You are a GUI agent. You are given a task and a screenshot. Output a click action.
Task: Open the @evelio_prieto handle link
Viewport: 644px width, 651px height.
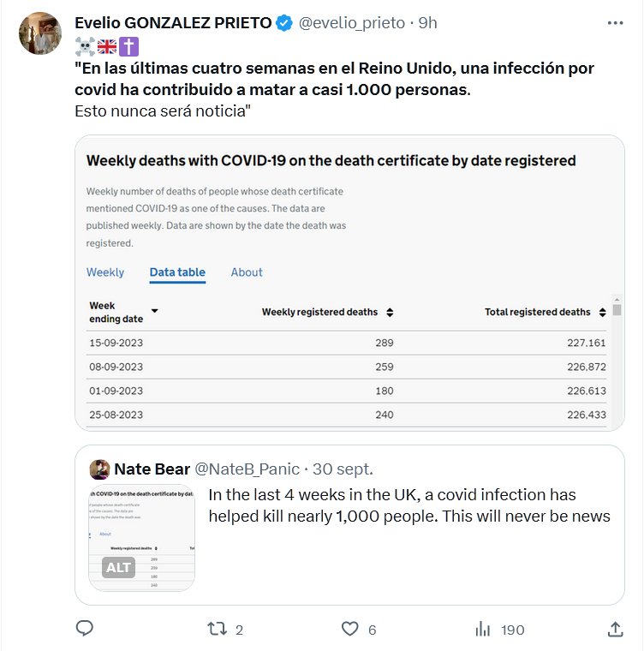point(351,23)
